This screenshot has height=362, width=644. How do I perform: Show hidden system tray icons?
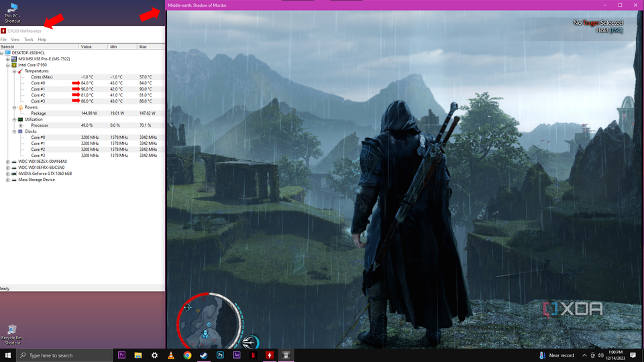pyautogui.click(x=584, y=355)
